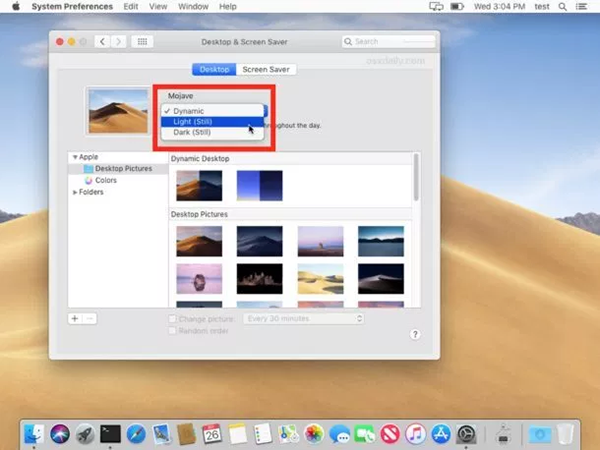Open App Store from the Dock
The image size is (600, 450).
point(441,434)
